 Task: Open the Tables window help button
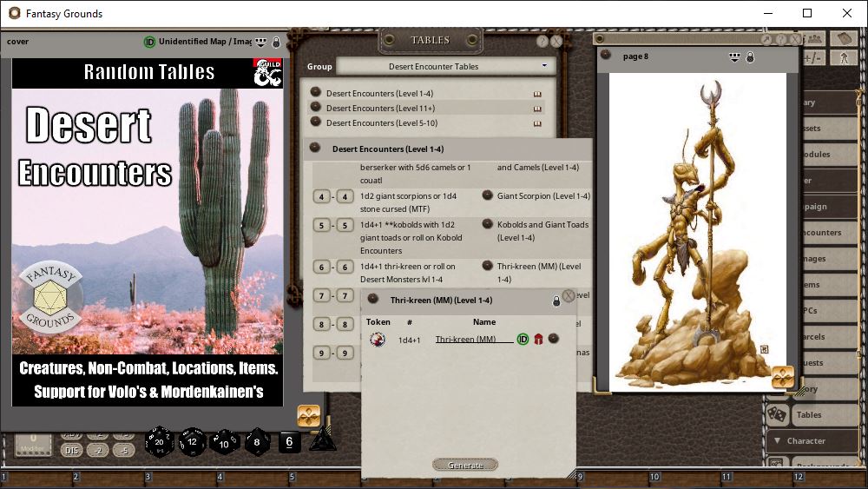(542, 41)
